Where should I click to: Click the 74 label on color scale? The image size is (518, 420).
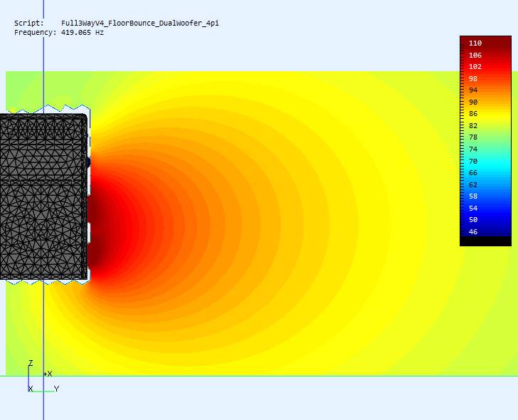coord(473,149)
